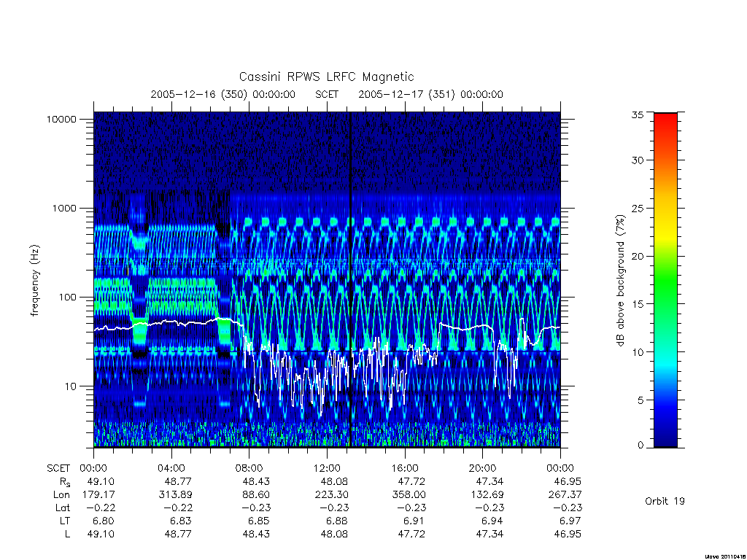Click the longitude value '358.00'
Image resolution: width=747 pixels, height=560 pixels.
[x=409, y=495]
